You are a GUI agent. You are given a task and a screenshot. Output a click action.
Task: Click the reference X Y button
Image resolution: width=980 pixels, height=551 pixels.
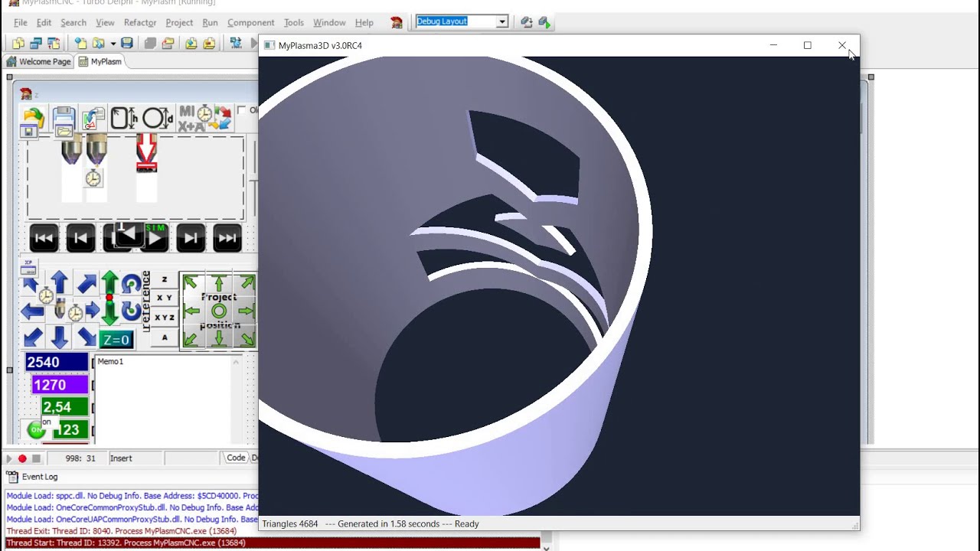[164, 298]
